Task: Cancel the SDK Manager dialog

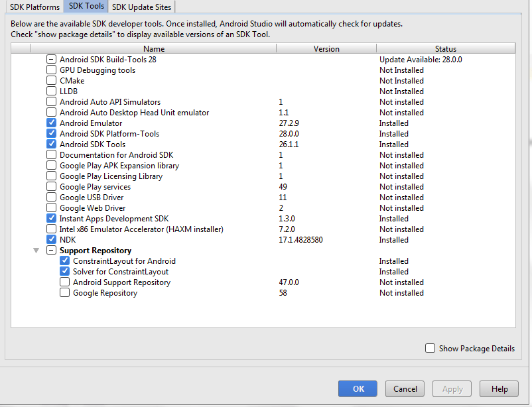Action: pos(405,389)
